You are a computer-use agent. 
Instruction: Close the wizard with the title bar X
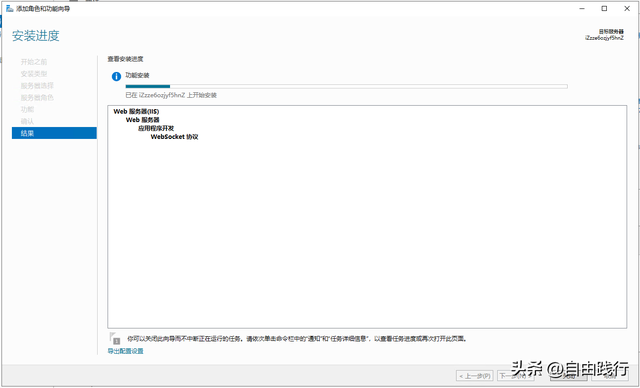pyautogui.click(x=627, y=9)
